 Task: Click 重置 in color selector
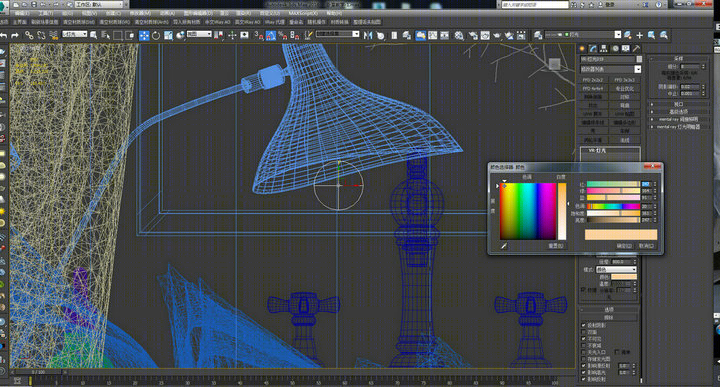click(x=556, y=246)
